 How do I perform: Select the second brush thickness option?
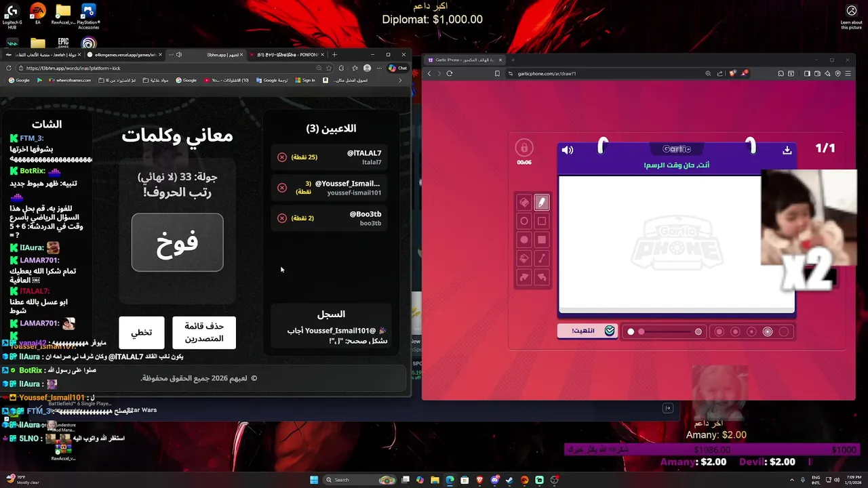tap(735, 331)
